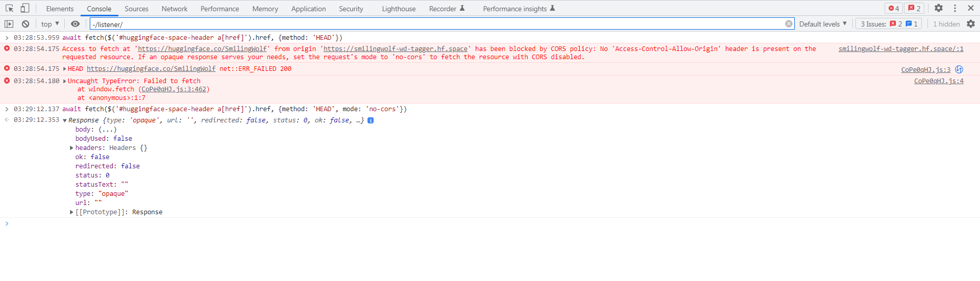Open the top JavaScript context dropdown

[x=50, y=24]
